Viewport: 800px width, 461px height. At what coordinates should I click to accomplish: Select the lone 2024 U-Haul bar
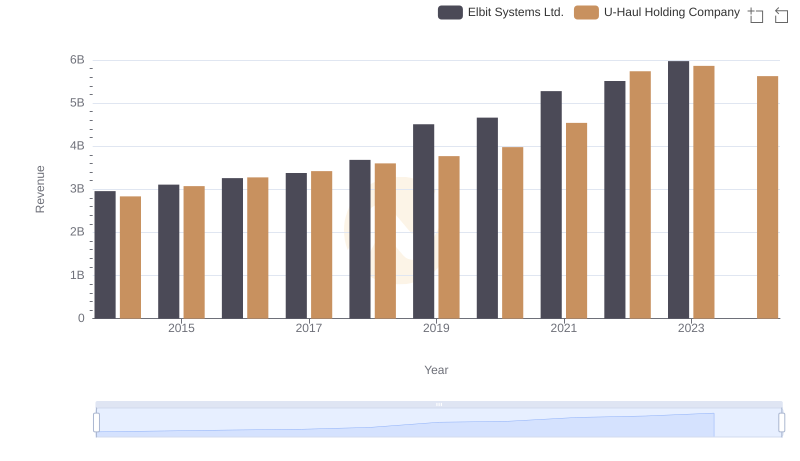coord(767,197)
